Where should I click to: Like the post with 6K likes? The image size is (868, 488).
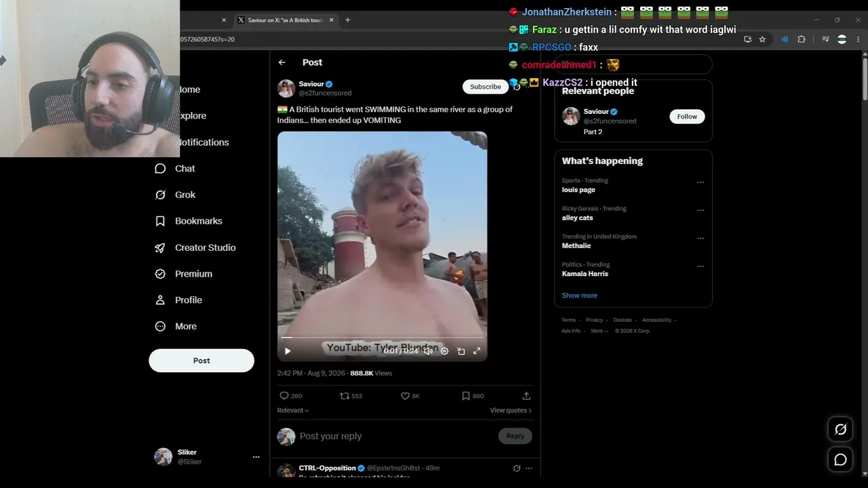coord(405,396)
